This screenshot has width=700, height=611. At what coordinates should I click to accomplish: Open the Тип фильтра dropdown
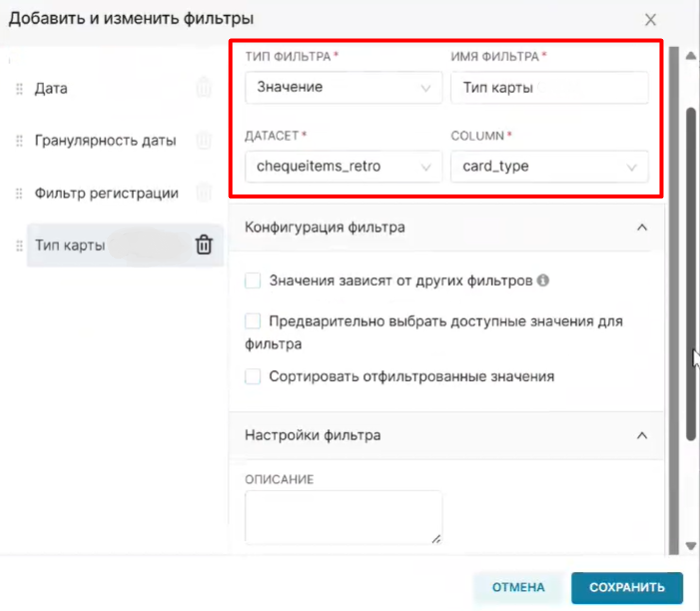pos(342,88)
